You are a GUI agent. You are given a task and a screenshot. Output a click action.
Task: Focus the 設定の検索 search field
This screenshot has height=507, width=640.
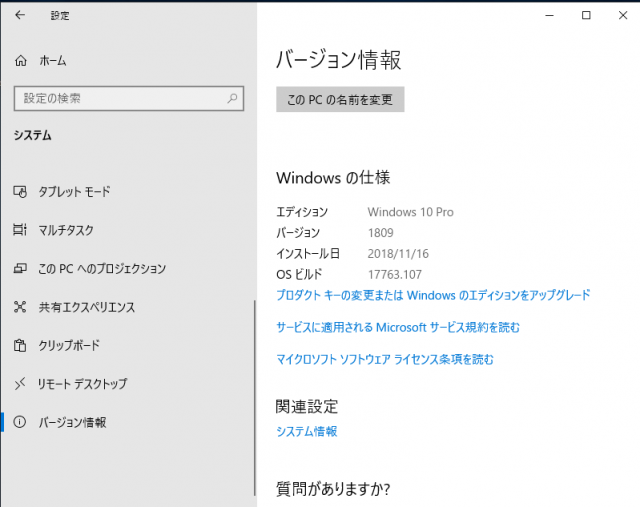pos(118,99)
